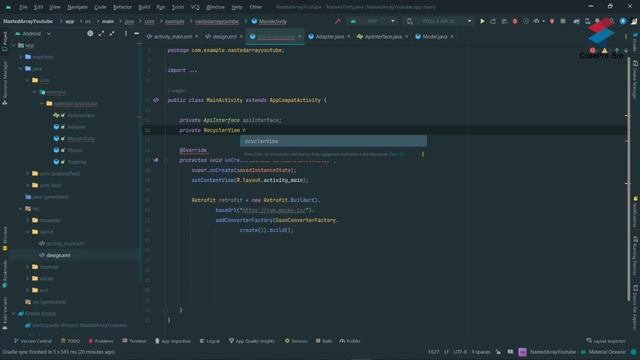Select the recyclerView completion suggestion
640x360 pixels.
(333, 141)
